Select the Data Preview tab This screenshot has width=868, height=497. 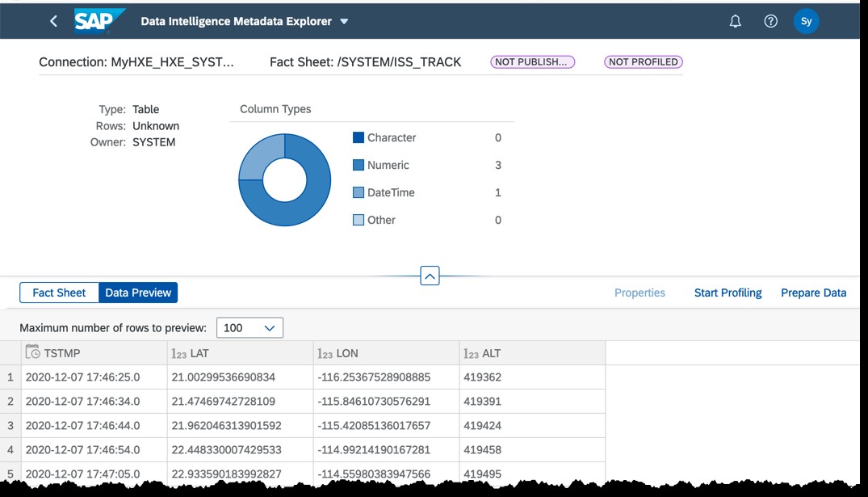click(x=138, y=293)
